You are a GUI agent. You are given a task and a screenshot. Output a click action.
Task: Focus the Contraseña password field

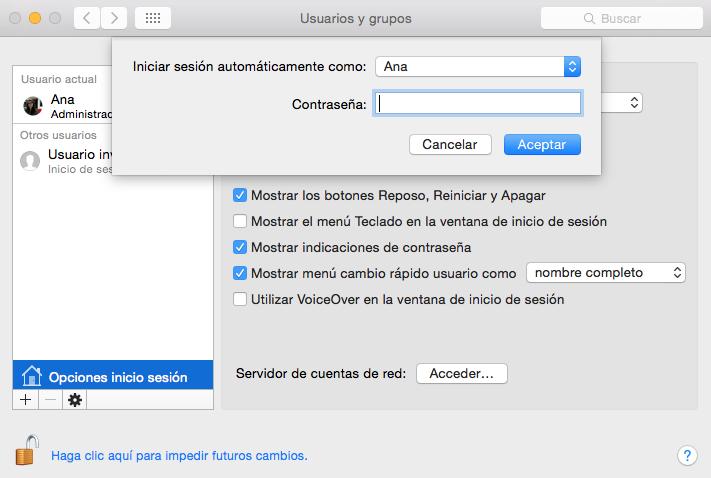coord(477,103)
